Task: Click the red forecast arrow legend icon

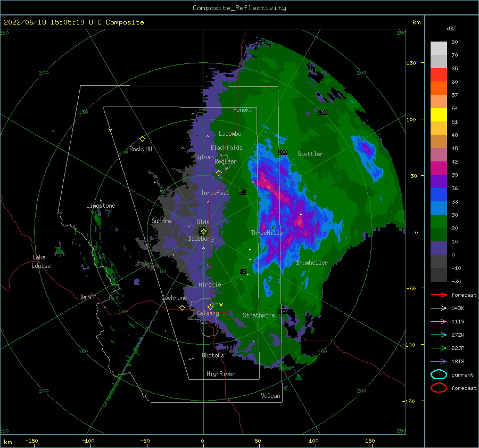Action: pyautogui.click(x=439, y=295)
